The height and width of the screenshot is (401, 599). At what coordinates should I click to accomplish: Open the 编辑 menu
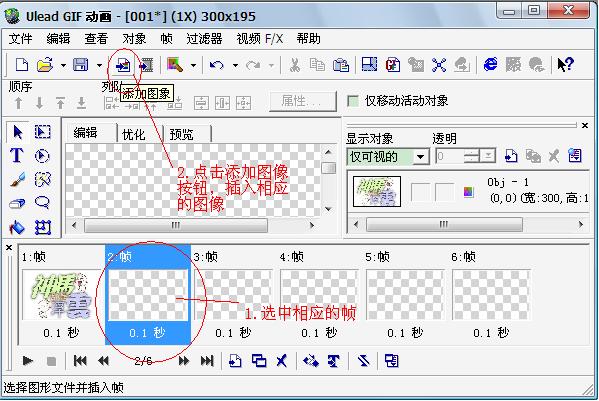tap(58, 39)
